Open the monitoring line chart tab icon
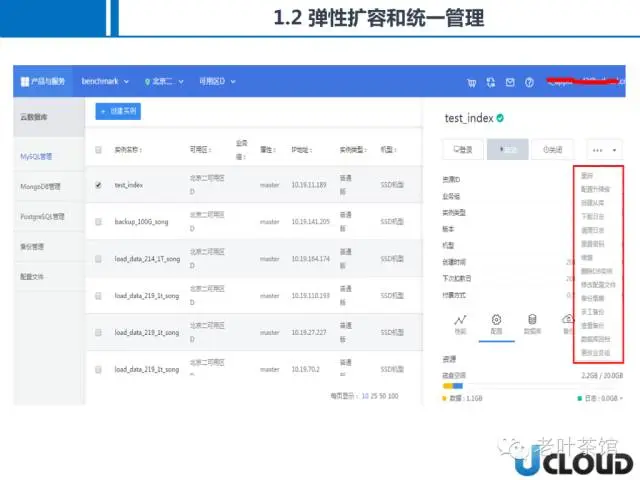The height and width of the screenshot is (480, 640). (x=460, y=320)
